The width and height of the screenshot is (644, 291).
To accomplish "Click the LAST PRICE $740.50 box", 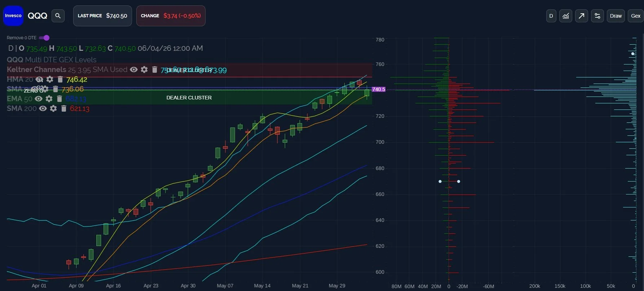I will point(102,16).
